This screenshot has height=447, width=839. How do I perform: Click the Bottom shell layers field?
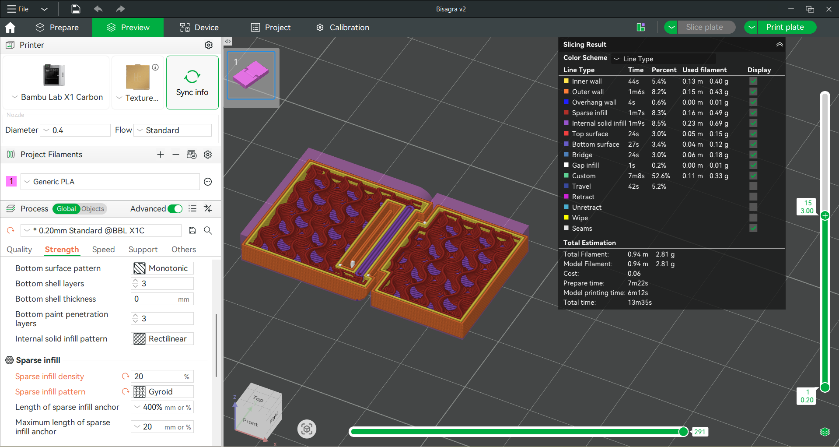pos(163,284)
